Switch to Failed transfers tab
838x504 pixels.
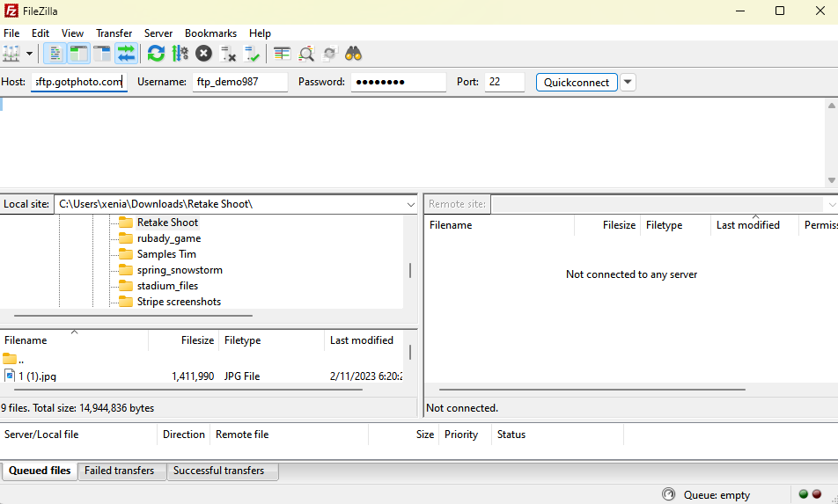[x=122, y=471]
